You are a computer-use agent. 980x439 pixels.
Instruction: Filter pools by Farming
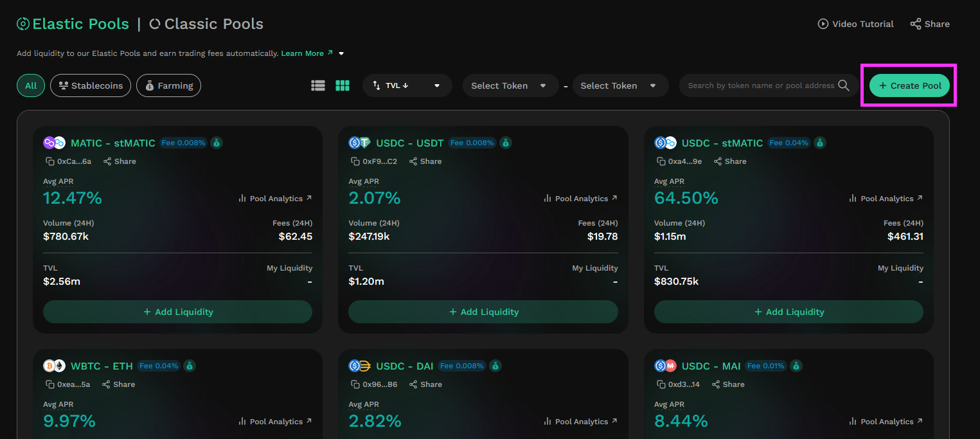coord(168,85)
